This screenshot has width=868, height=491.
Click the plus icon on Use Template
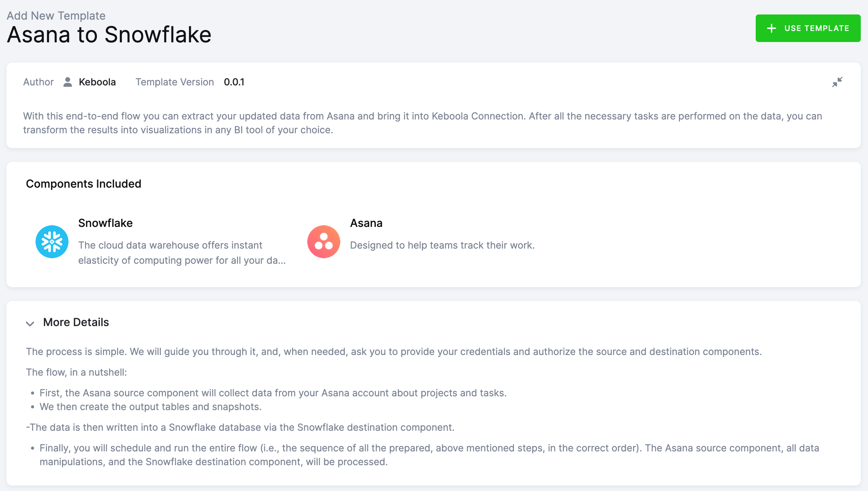pos(772,28)
